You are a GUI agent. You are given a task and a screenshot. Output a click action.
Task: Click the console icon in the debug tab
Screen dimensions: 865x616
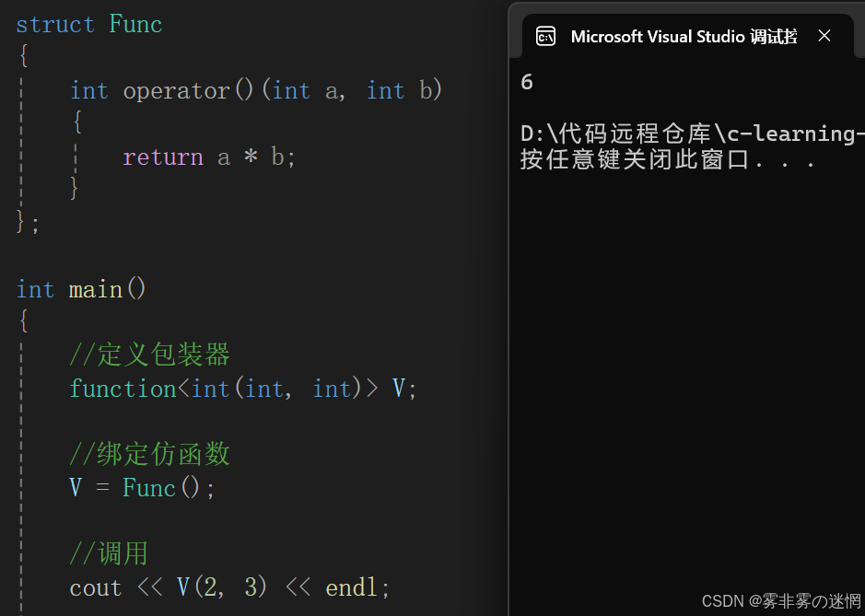click(545, 37)
